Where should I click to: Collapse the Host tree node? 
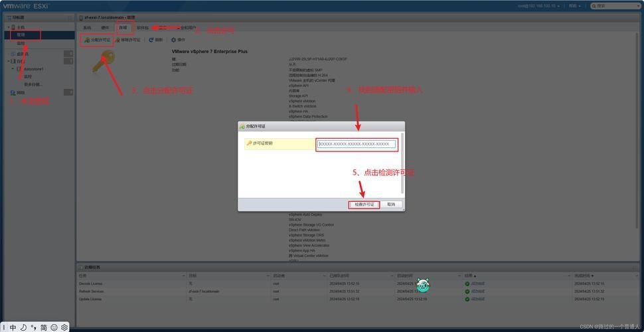pyautogui.click(x=8, y=27)
